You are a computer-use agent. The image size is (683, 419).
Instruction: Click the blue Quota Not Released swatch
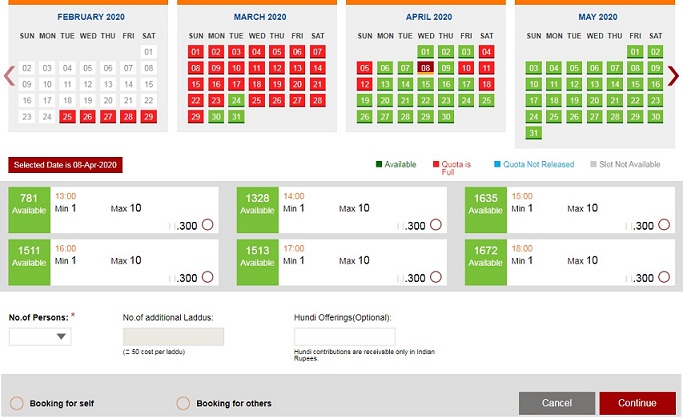pos(496,164)
